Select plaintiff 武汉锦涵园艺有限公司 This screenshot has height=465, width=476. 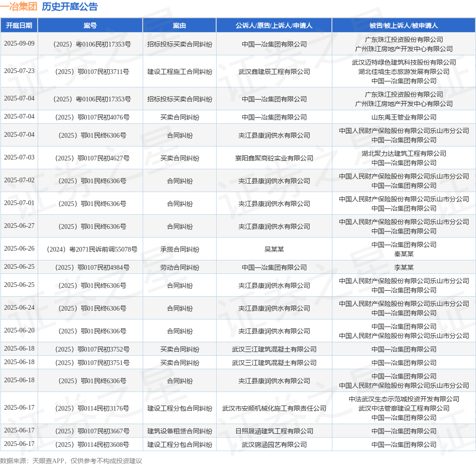tap(274, 445)
